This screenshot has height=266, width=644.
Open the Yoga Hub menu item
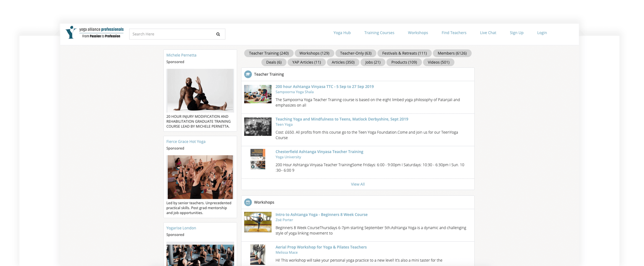pyautogui.click(x=342, y=33)
